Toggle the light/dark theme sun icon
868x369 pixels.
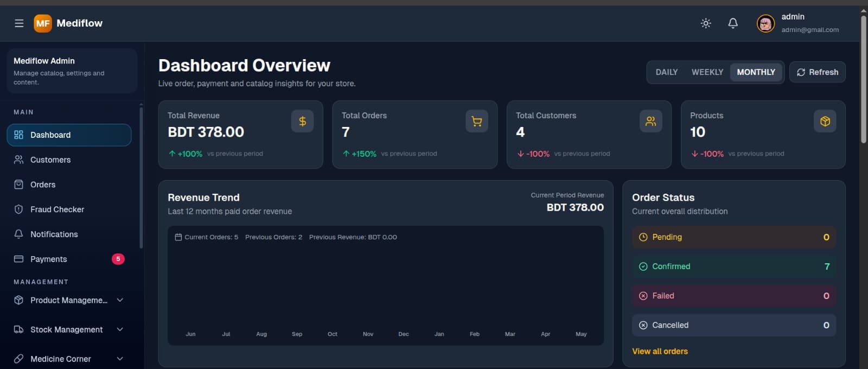click(706, 23)
